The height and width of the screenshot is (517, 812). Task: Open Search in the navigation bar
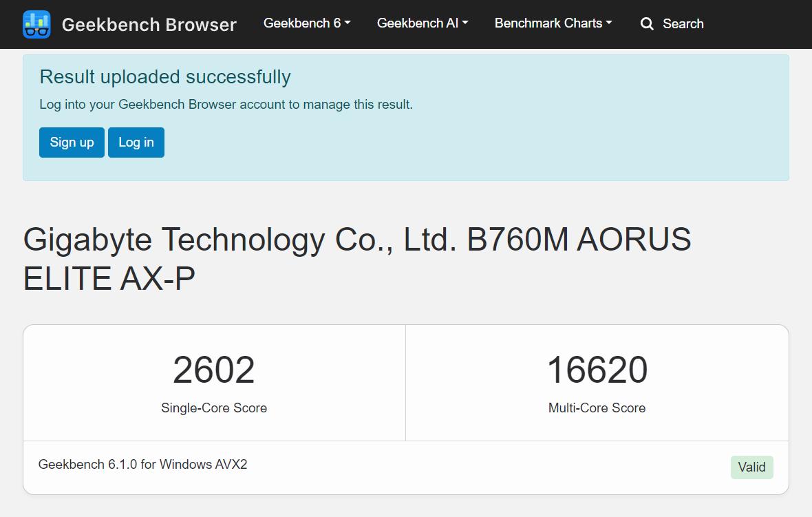coord(672,24)
